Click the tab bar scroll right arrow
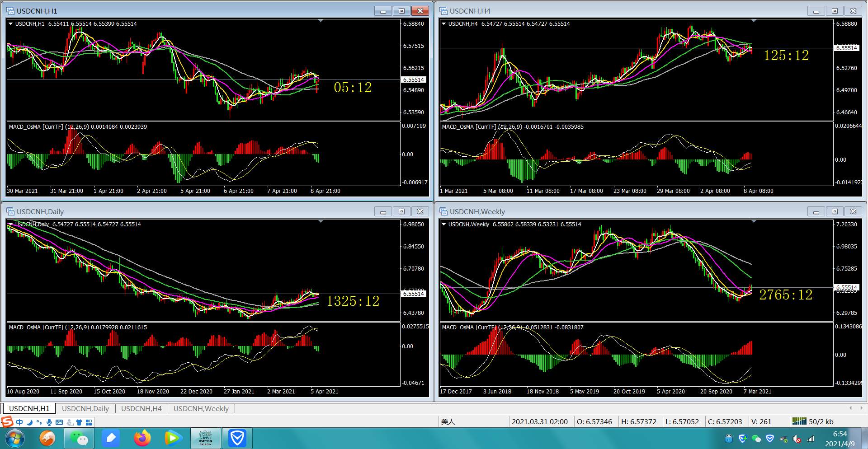 pos(861,408)
